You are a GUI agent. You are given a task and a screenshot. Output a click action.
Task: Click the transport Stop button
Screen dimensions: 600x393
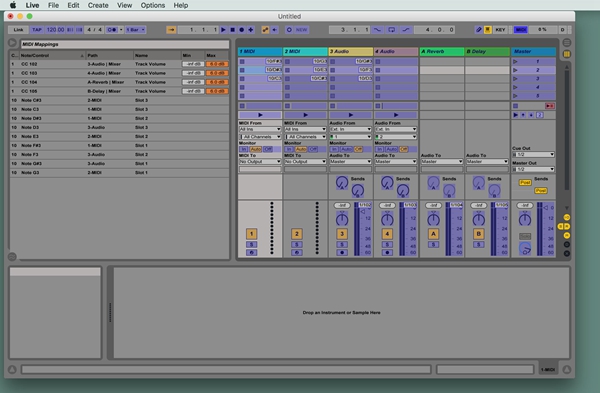click(x=233, y=29)
